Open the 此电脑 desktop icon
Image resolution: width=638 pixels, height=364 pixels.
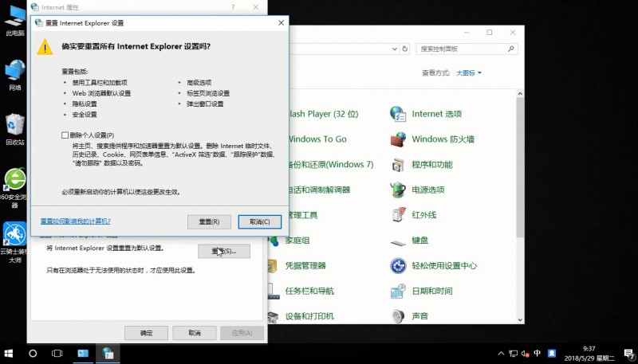pyautogui.click(x=15, y=22)
